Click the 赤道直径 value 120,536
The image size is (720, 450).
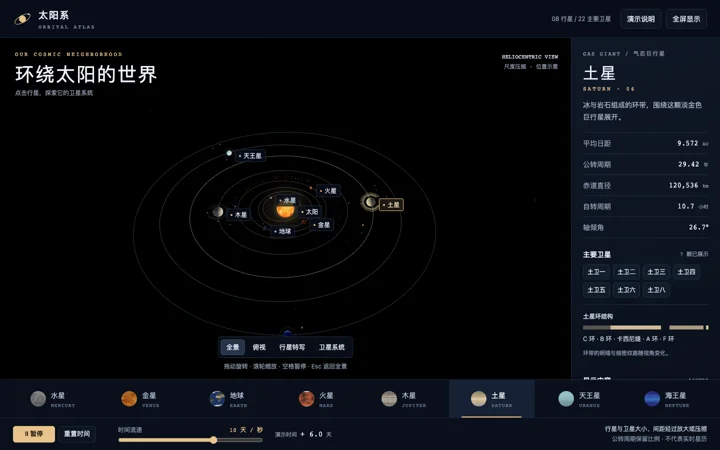click(683, 186)
